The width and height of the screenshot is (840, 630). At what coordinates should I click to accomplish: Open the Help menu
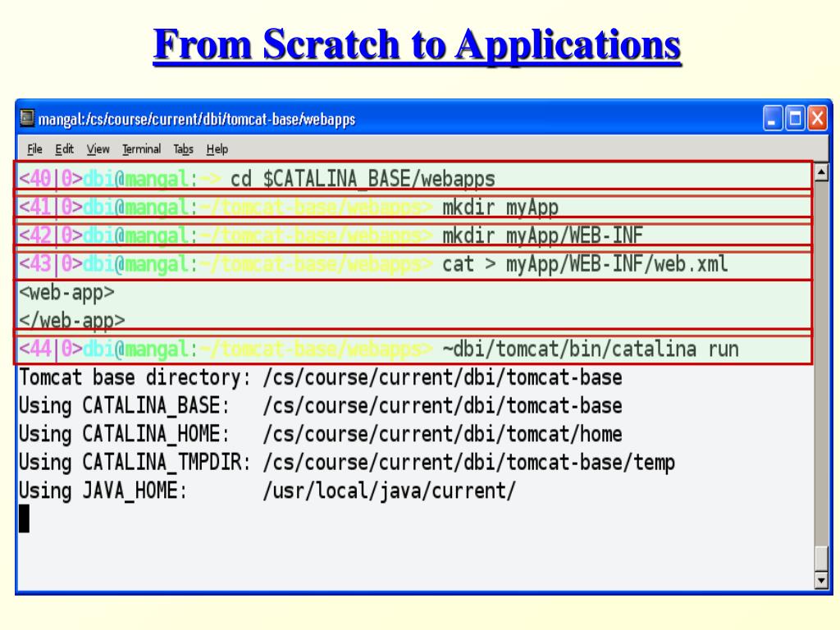coord(217,149)
